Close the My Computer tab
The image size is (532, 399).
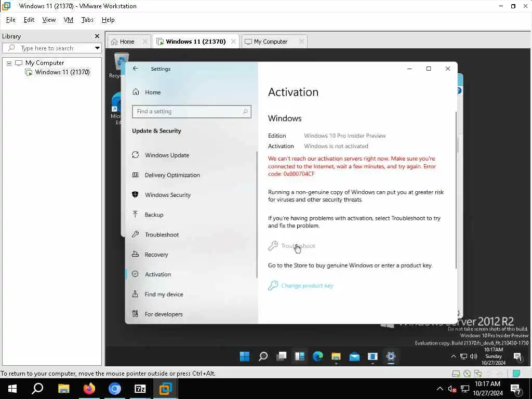tap(301, 42)
